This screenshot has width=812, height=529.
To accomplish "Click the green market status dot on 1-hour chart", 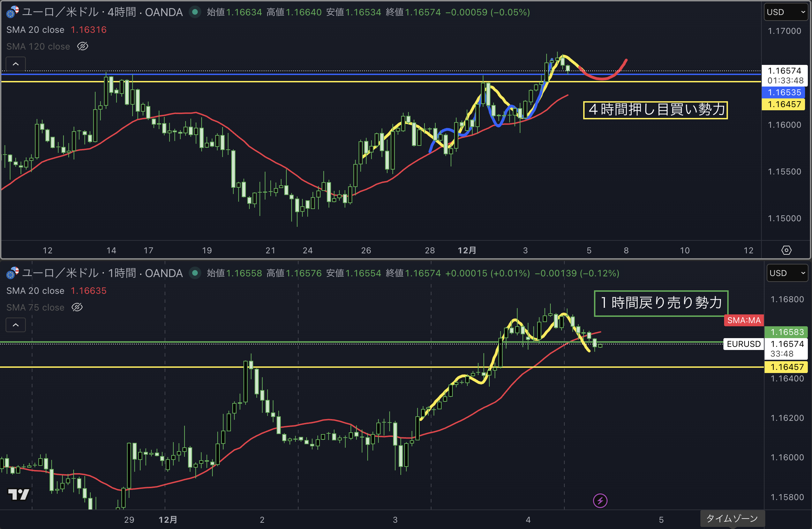I will point(195,273).
